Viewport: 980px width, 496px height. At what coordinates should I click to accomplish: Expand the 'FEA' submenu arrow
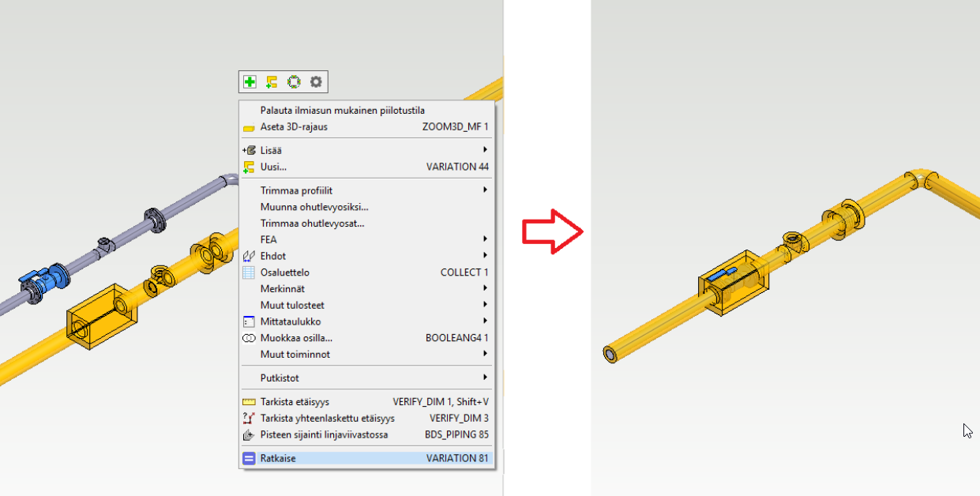[x=486, y=239]
